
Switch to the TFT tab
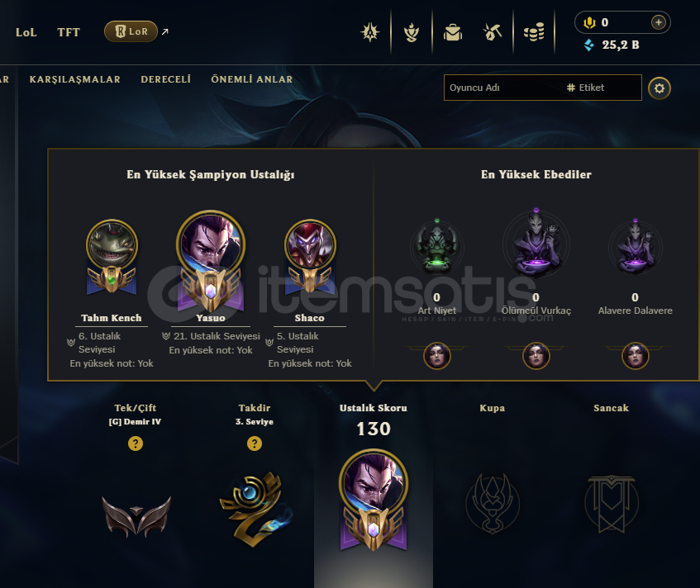[x=69, y=32]
